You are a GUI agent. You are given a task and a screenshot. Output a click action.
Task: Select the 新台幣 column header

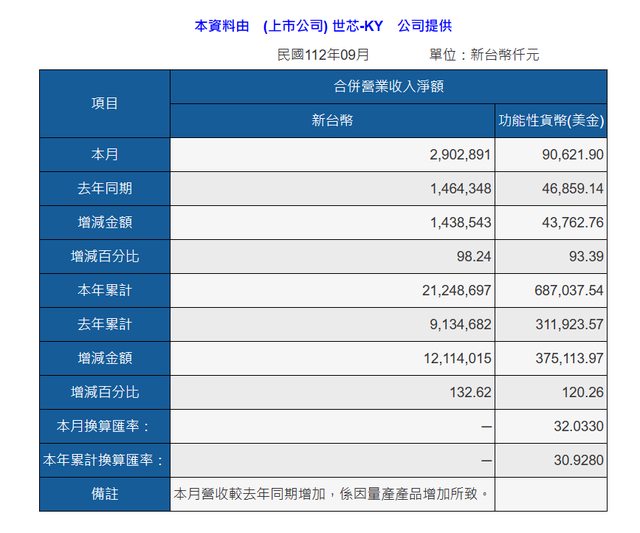tap(332, 121)
